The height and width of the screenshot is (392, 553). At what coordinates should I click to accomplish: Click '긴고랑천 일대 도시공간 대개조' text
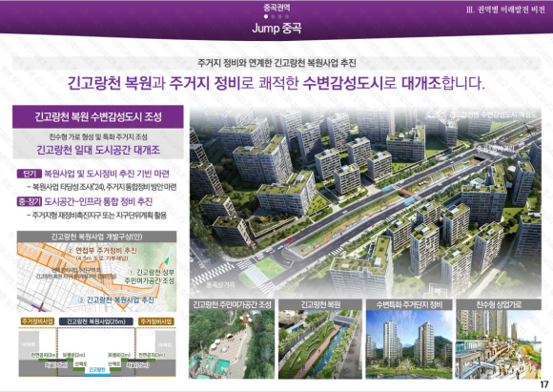(98, 150)
